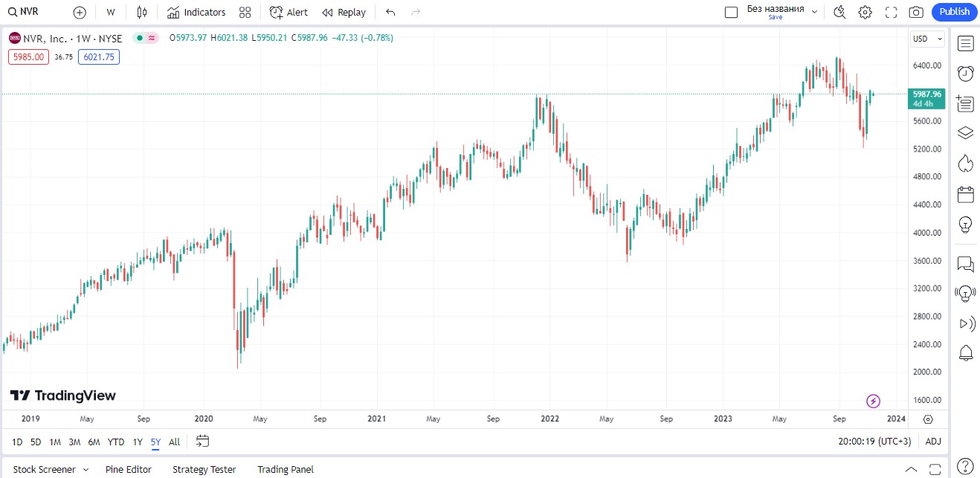
Task: Click the purple lightning bolt icon
Action: coord(874,401)
